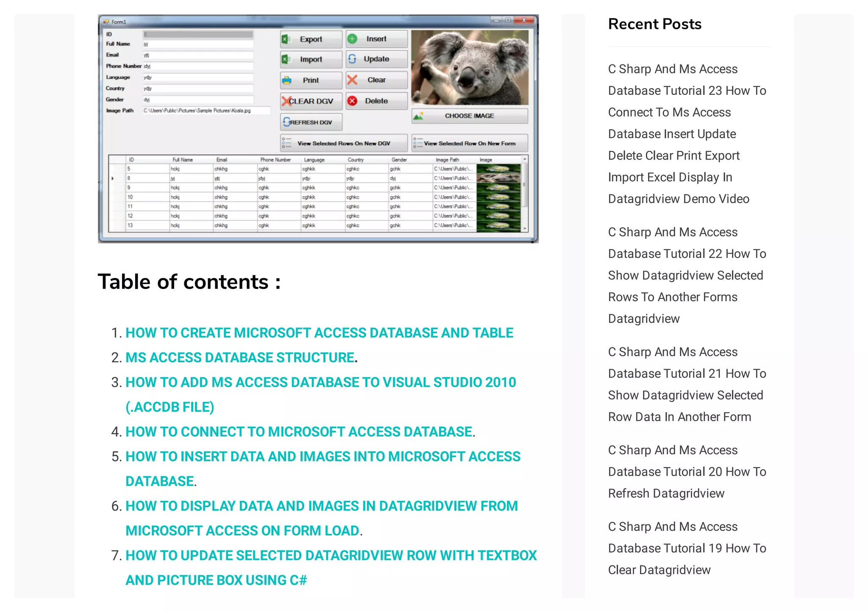The image size is (868, 613).
Task: Click the Phone Number text field
Action: tap(198, 66)
